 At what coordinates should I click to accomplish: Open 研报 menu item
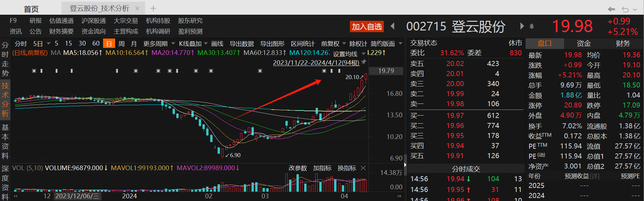36,21
